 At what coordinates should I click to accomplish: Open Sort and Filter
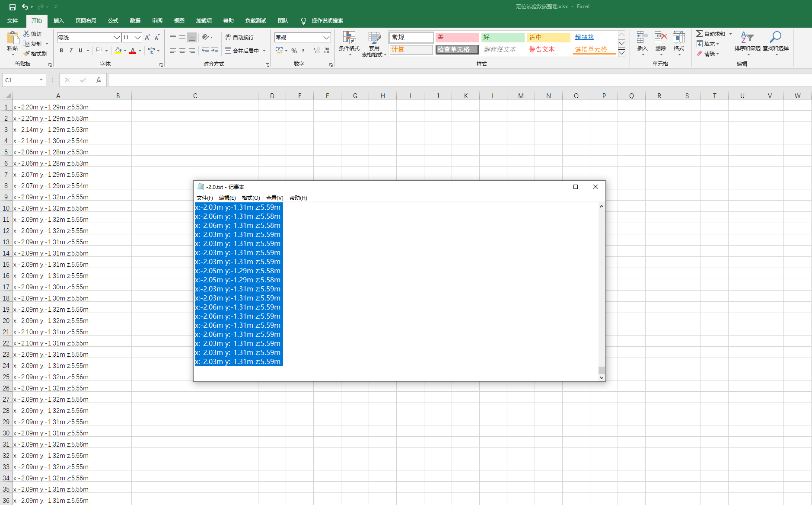point(747,43)
